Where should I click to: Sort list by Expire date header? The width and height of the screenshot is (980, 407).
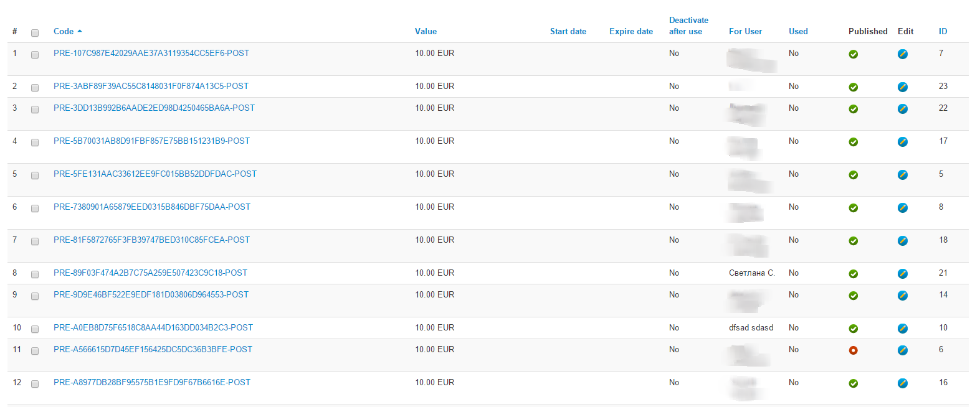pyautogui.click(x=630, y=32)
